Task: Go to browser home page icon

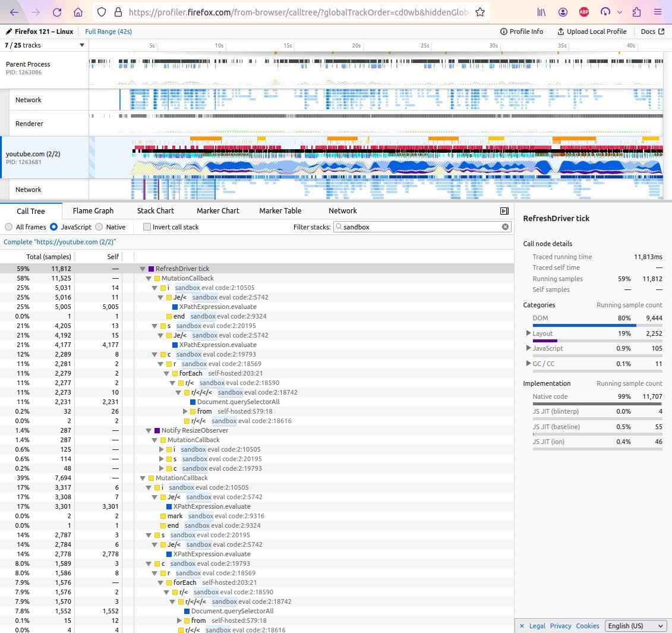Action: click(77, 12)
